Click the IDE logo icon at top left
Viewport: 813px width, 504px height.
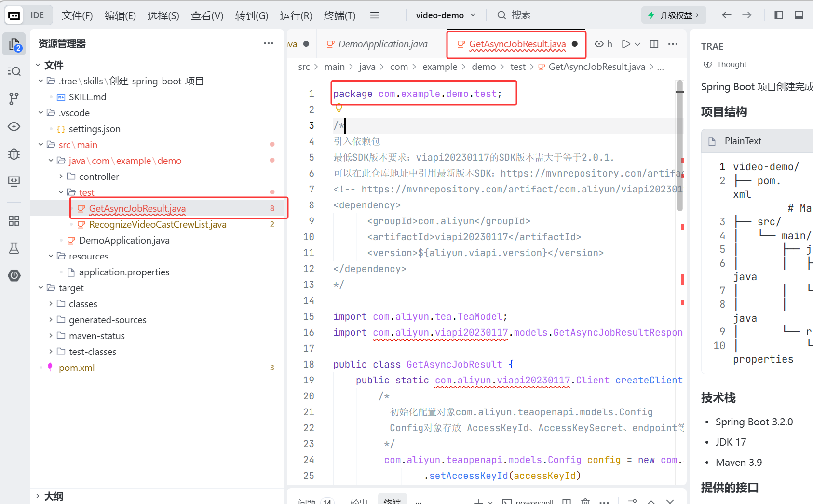pyautogui.click(x=14, y=15)
